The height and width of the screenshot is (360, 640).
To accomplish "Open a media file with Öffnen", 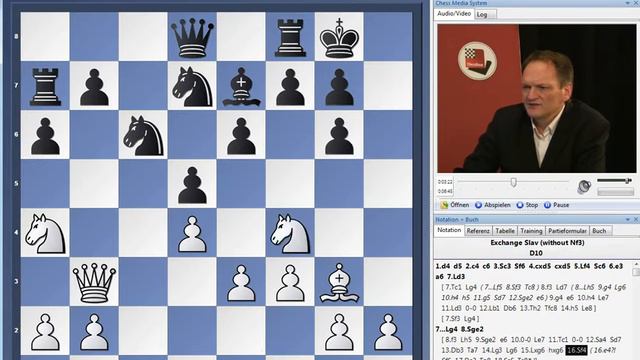I will (455, 205).
